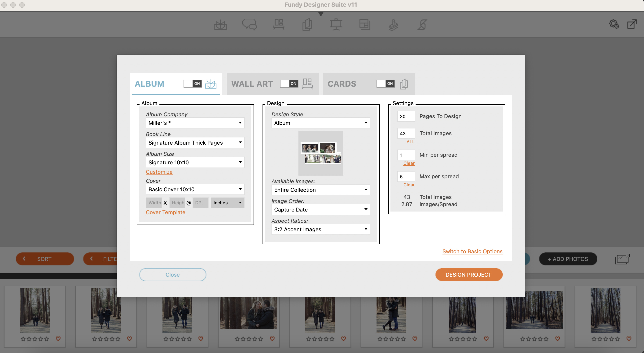Open the lightning-style icon in top toolbar

(422, 24)
